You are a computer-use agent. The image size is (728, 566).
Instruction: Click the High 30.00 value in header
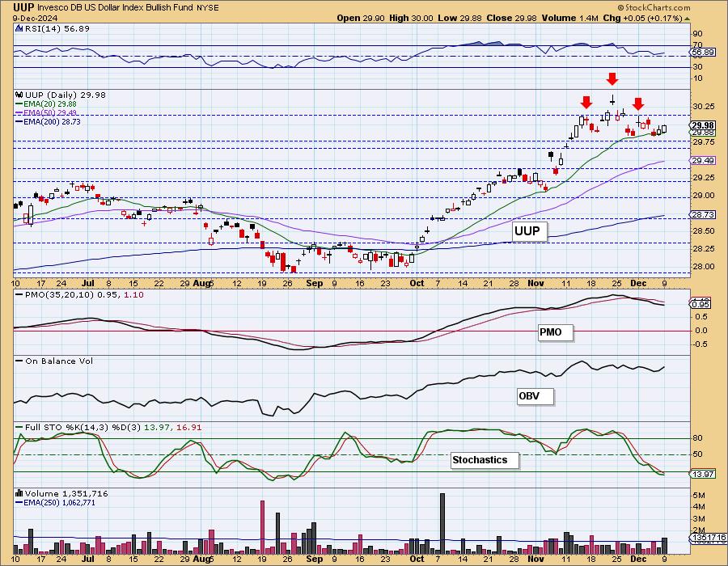pos(411,18)
